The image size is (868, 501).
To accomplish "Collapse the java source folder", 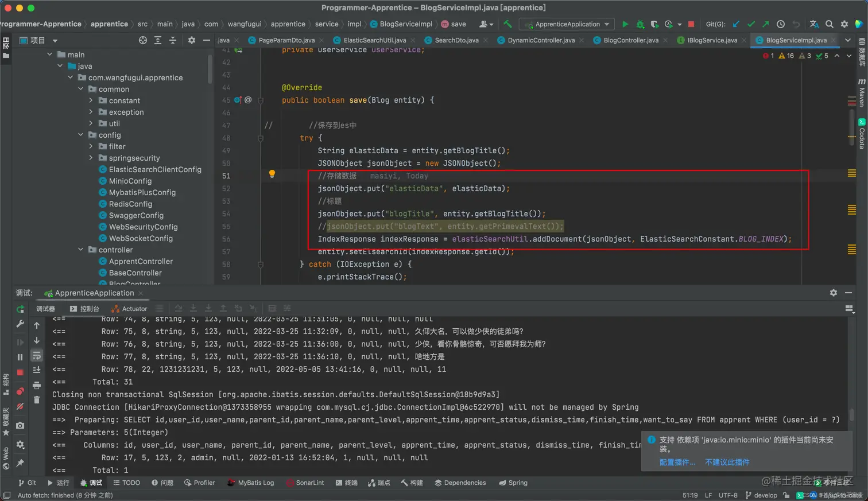I will 60,66.
